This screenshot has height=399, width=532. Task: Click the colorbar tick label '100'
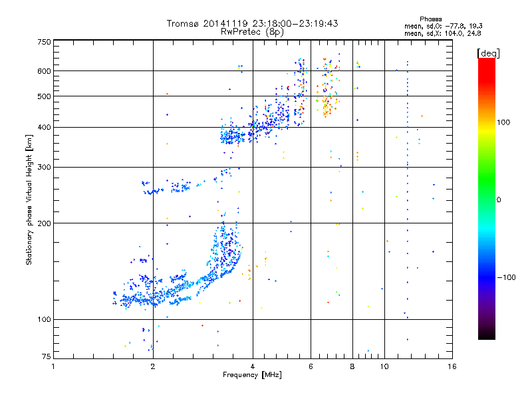pyautogui.click(x=503, y=122)
